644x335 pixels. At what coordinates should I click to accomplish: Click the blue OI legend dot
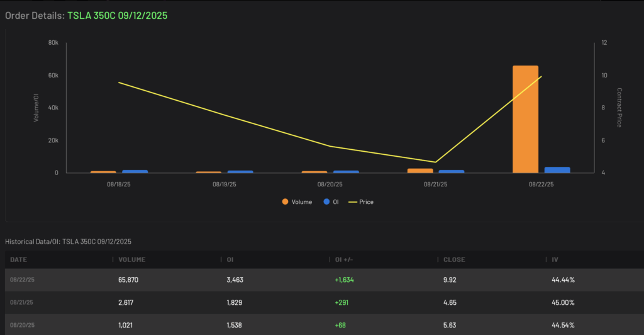326,202
